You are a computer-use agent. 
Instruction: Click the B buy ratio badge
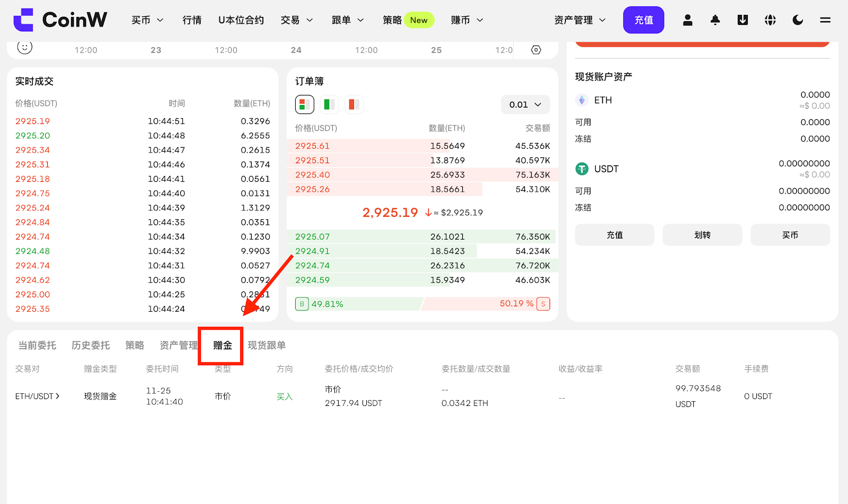click(302, 304)
